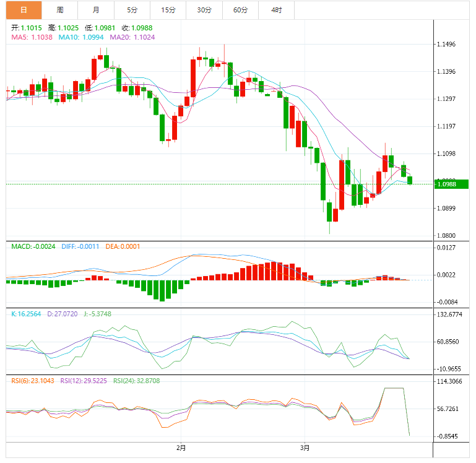Click the K: 16.2564 value
The width and height of the screenshot is (476, 463).
[26, 314]
